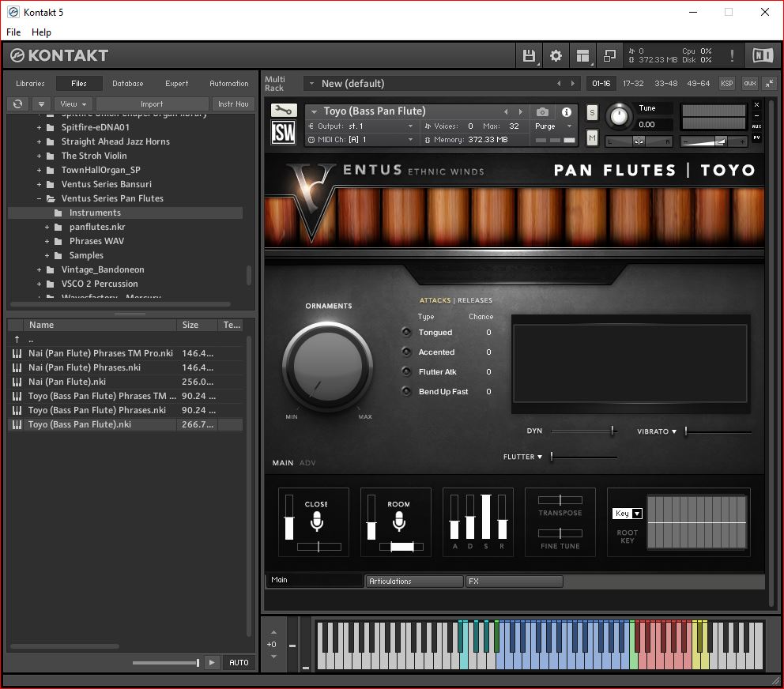This screenshot has width=784, height=689.
Task: Toggle the Bend Up Fast button
Action: pos(406,391)
